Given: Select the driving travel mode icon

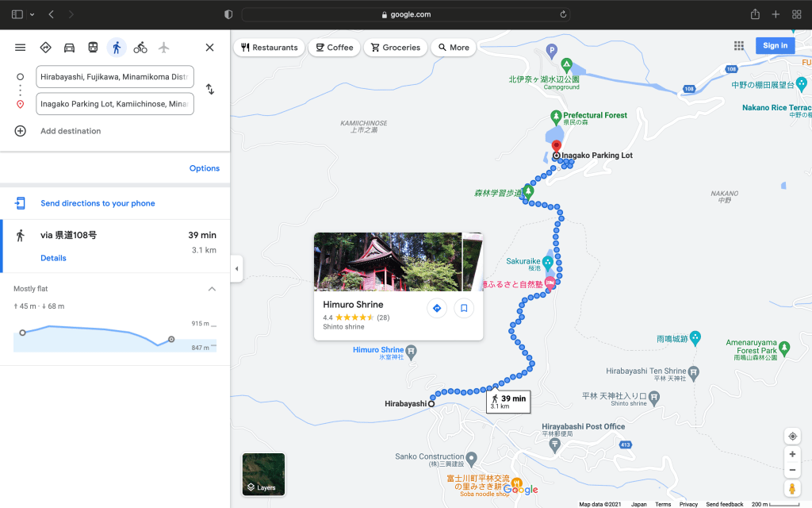Looking at the screenshot, I should click(69, 48).
